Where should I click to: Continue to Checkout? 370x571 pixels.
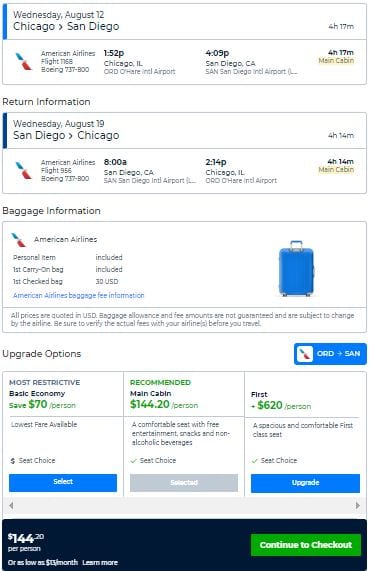(306, 545)
